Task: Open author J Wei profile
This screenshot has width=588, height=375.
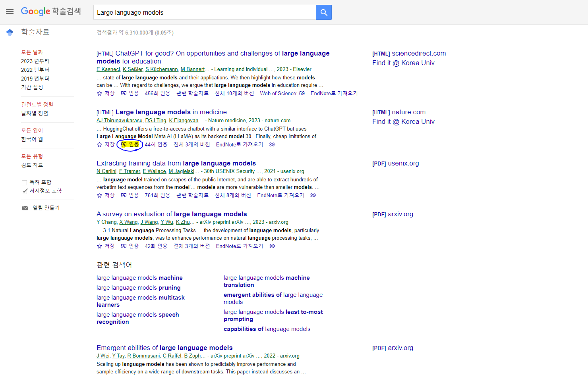Action: tap(103, 356)
